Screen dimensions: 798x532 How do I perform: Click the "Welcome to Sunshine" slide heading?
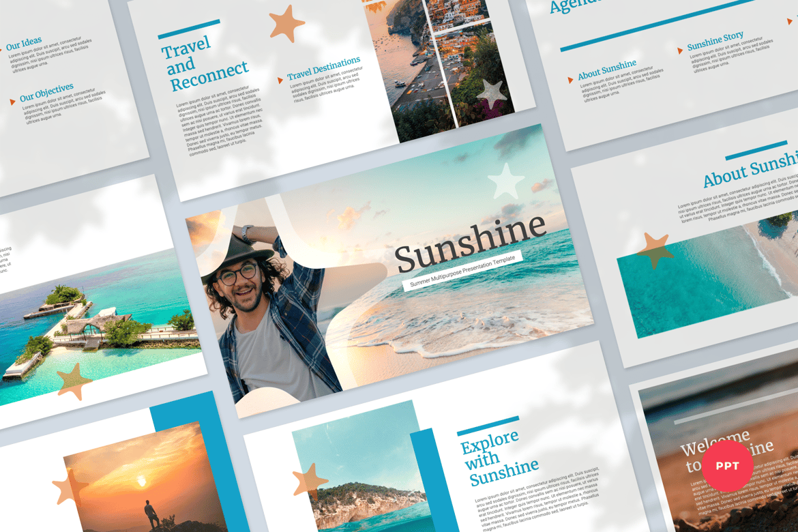(x=727, y=449)
